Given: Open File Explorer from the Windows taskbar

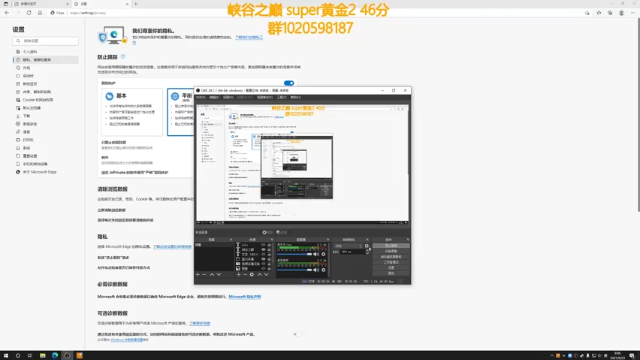Looking at the screenshot, I should (42, 356).
